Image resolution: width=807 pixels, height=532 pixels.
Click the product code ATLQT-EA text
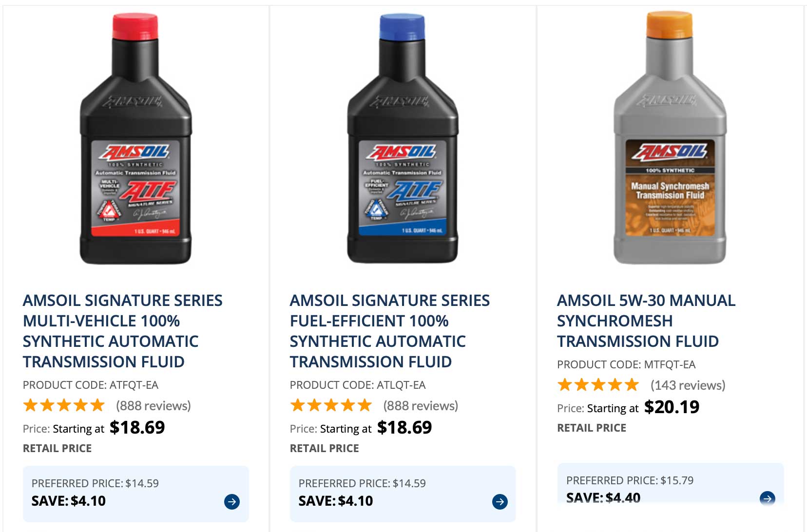point(357,384)
